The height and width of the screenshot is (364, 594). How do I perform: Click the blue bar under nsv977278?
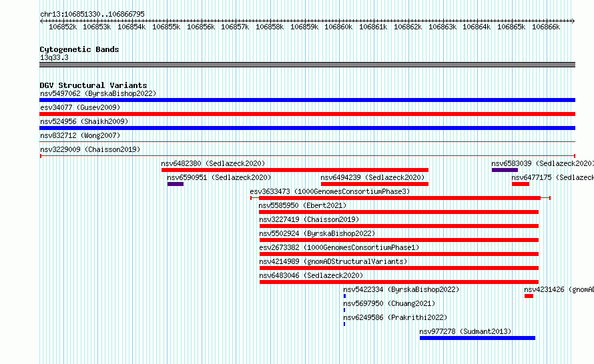pyautogui.click(x=477, y=338)
